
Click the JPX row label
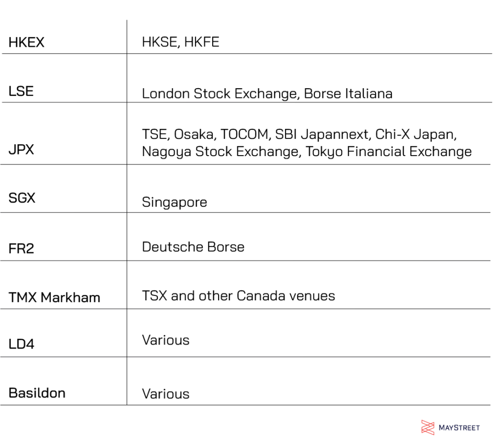(x=21, y=149)
